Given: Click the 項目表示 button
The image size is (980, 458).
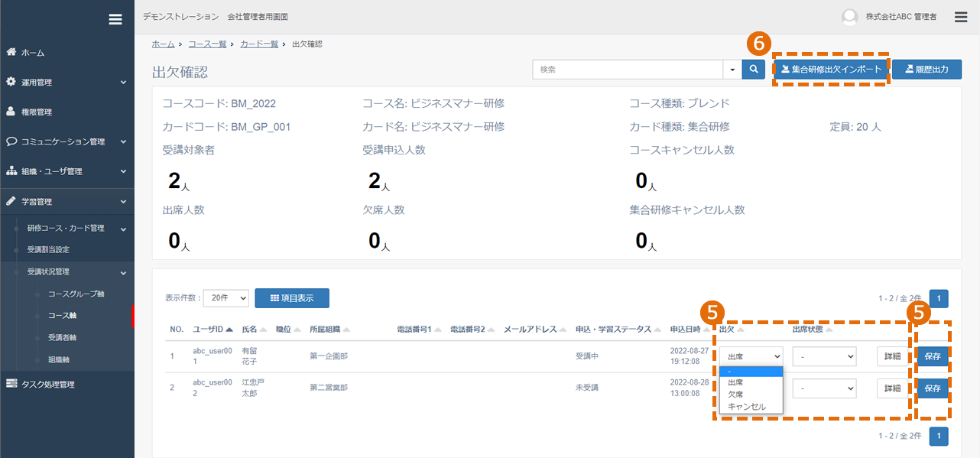Looking at the screenshot, I should pos(292,298).
